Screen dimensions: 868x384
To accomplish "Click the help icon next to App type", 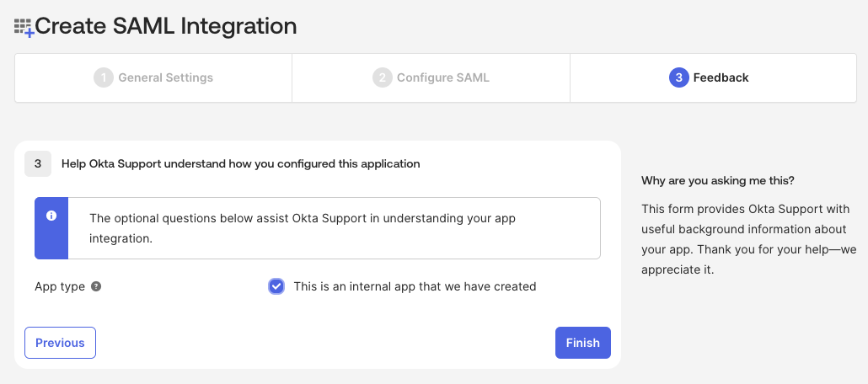I will click(x=96, y=286).
